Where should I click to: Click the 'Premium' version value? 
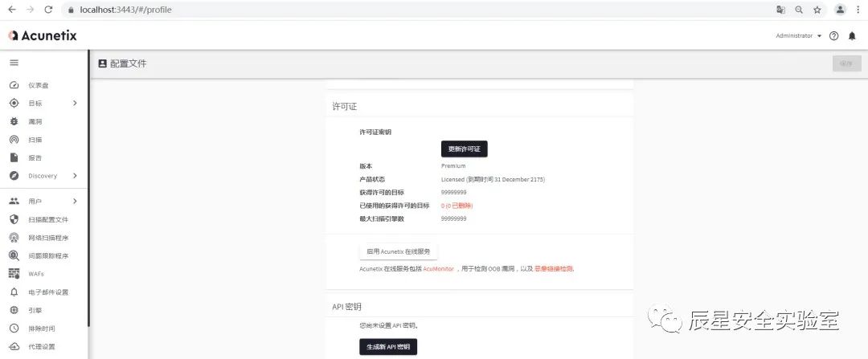[453, 166]
